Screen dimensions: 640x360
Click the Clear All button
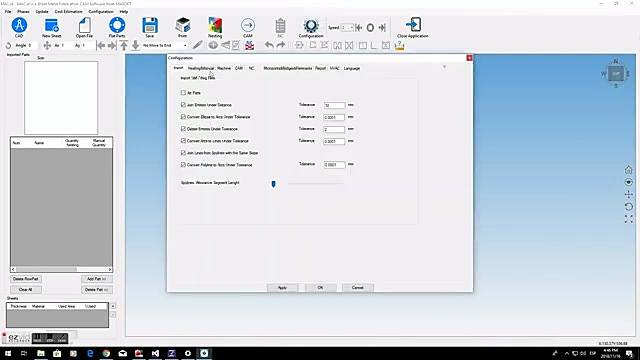coord(25,289)
